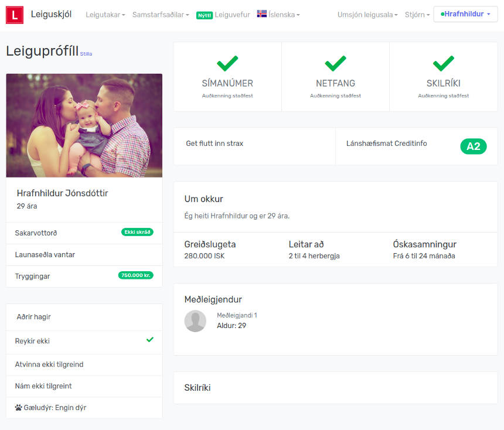Click the Símanúmer green checkmark
The width and height of the screenshot is (504, 430).
227,63
